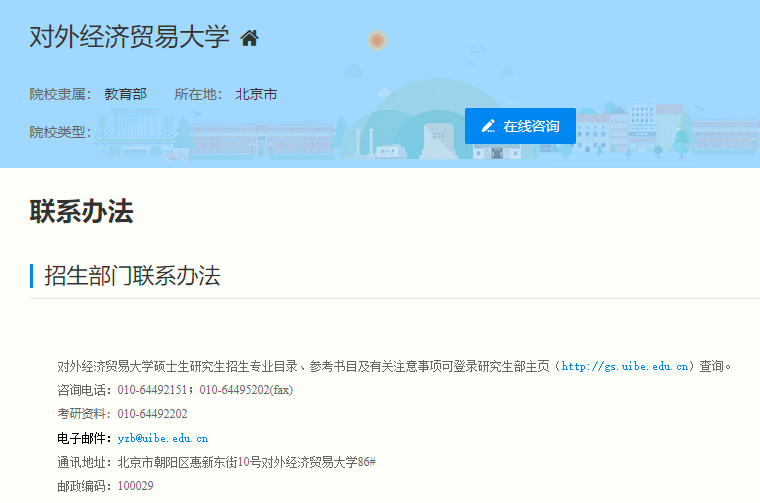This screenshot has height=503, width=760.
Task: Click the 招生部门联系办法 section heading
Action: [132, 276]
